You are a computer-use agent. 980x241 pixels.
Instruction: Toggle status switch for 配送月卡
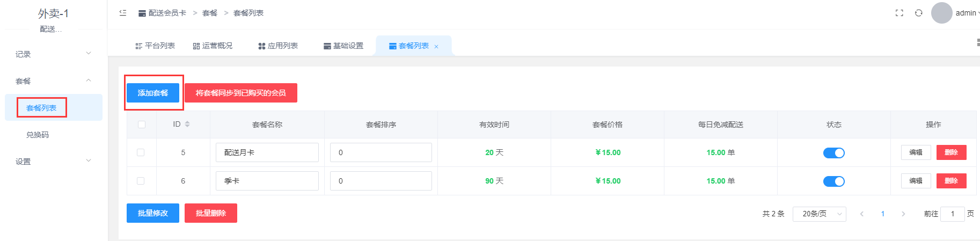pyautogui.click(x=833, y=153)
